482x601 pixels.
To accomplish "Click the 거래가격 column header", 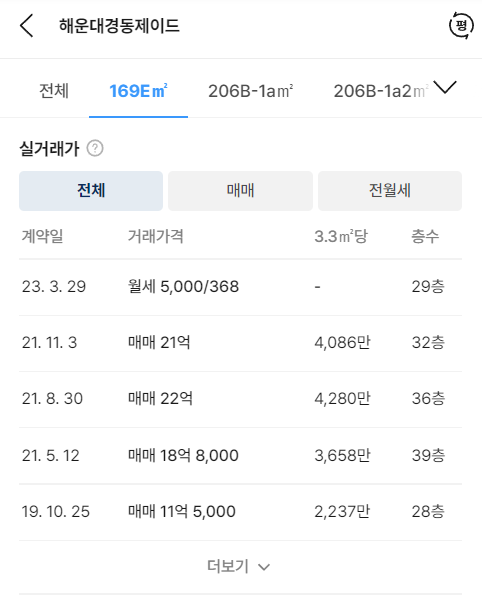I will click(156, 236).
